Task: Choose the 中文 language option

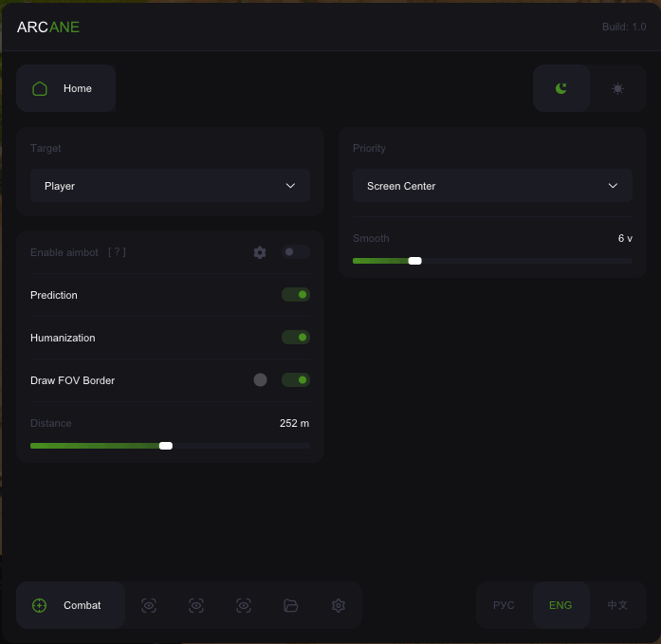Action: pyautogui.click(x=617, y=605)
